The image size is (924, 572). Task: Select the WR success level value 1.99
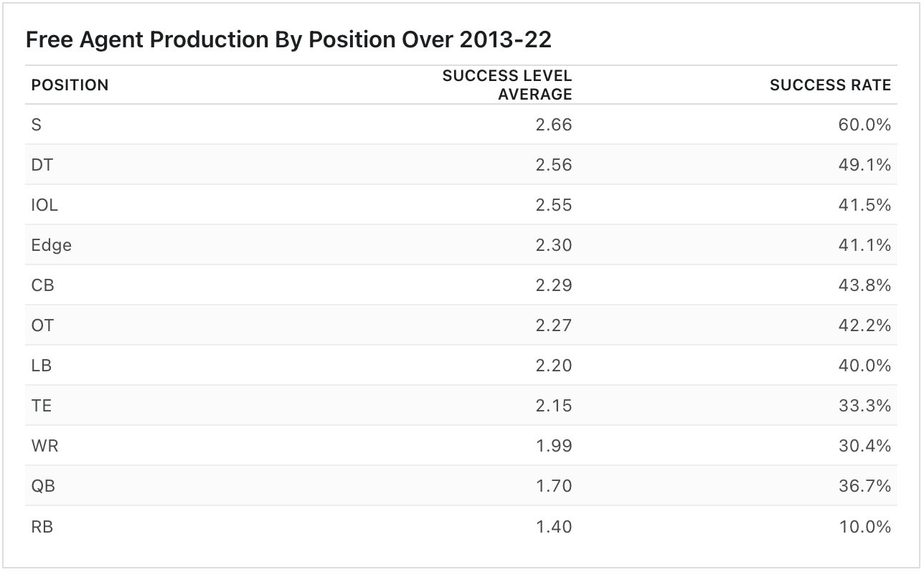click(553, 447)
